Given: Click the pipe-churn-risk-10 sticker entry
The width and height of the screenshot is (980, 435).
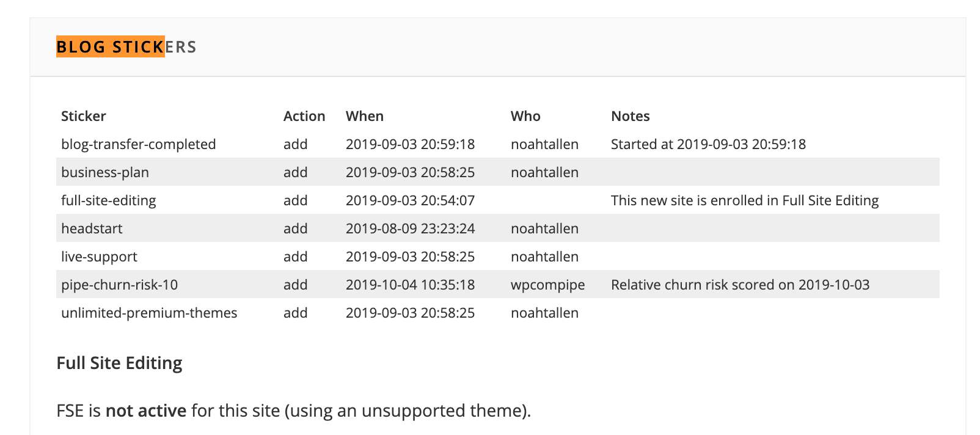Looking at the screenshot, I should (120, 285).
